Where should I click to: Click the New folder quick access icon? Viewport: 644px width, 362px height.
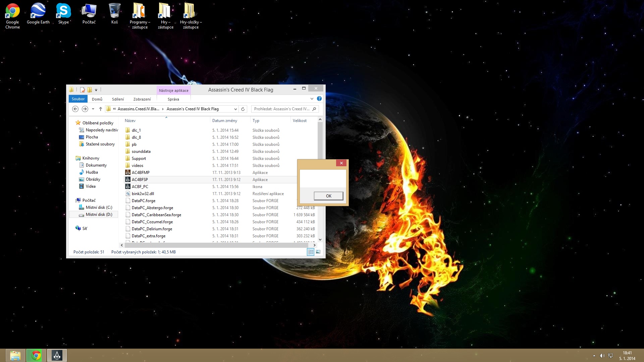tap(90, 90)
